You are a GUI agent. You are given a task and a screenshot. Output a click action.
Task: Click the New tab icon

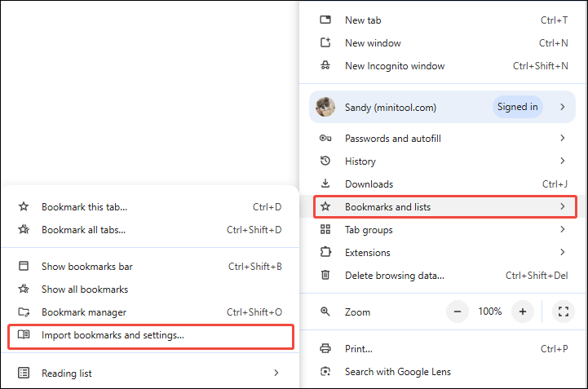[325, 20]
